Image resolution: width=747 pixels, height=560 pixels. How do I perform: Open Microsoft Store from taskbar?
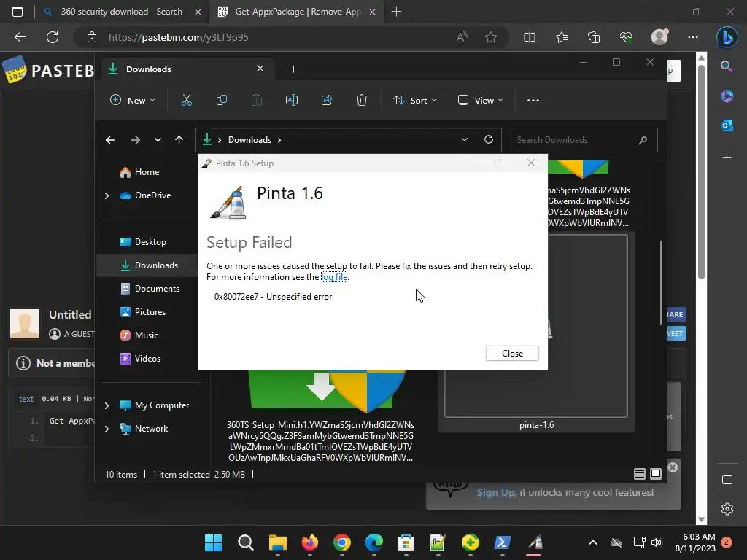click(x=406, y=542)
